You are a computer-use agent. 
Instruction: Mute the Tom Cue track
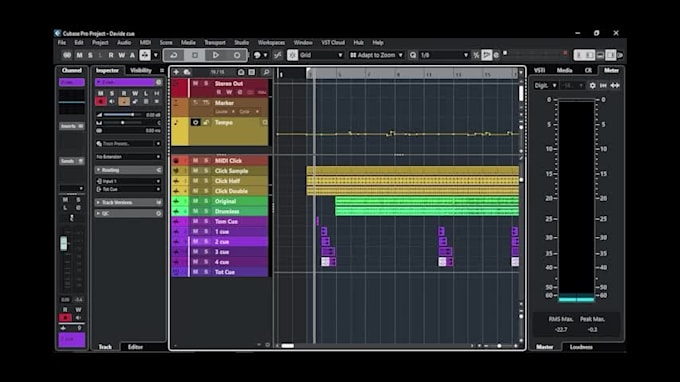[196, 222]
